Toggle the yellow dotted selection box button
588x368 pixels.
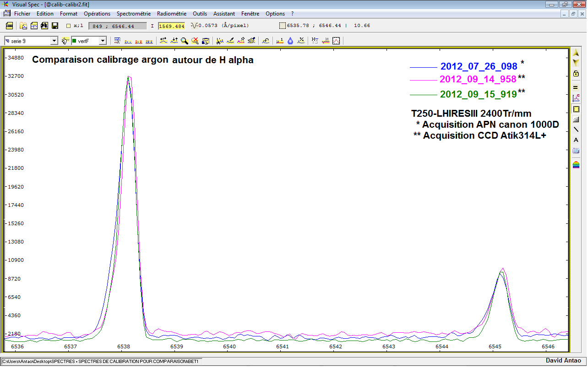[576, 109]
